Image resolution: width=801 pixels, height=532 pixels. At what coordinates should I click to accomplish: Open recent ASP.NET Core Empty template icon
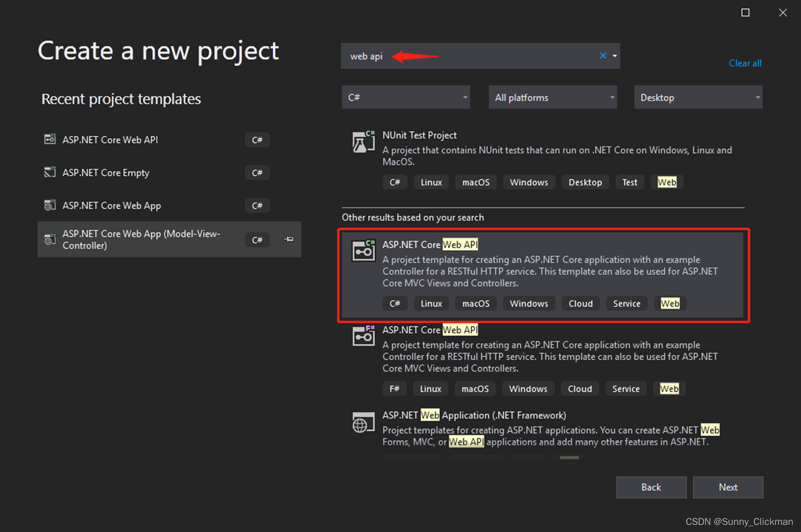click(x=50, y=172)
